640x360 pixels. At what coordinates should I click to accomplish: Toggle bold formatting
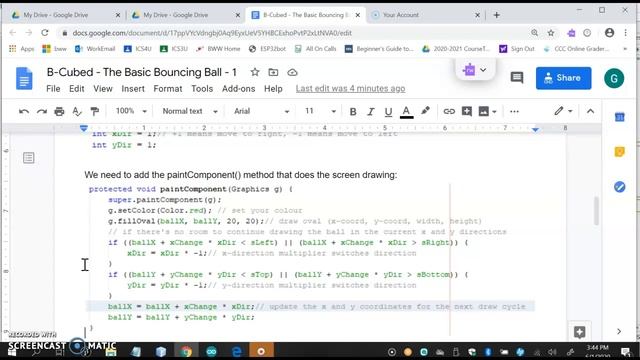353,111
